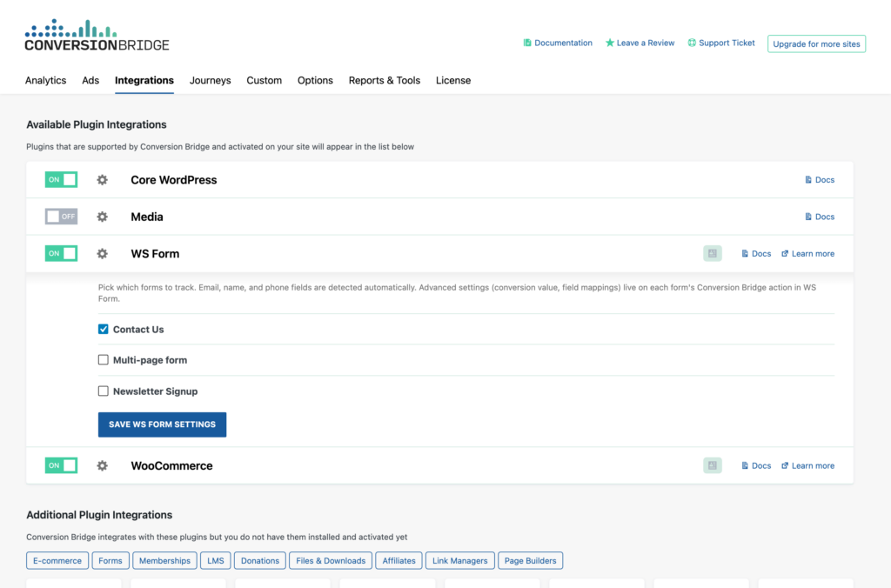Open a Support Ticket link
The image size is (891, 588).
coord(721,43)
